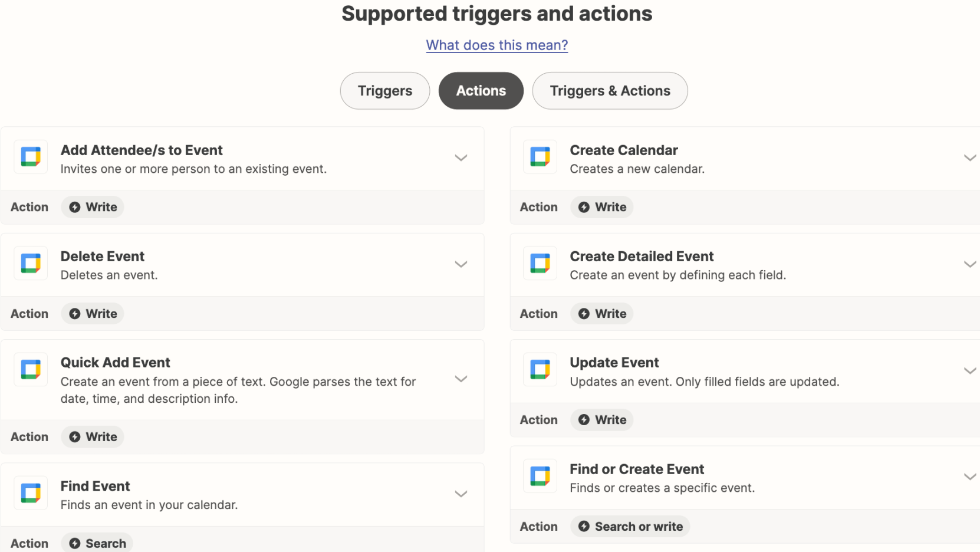Expand the Find or Create Event card chevron

(x=970, y=477)
